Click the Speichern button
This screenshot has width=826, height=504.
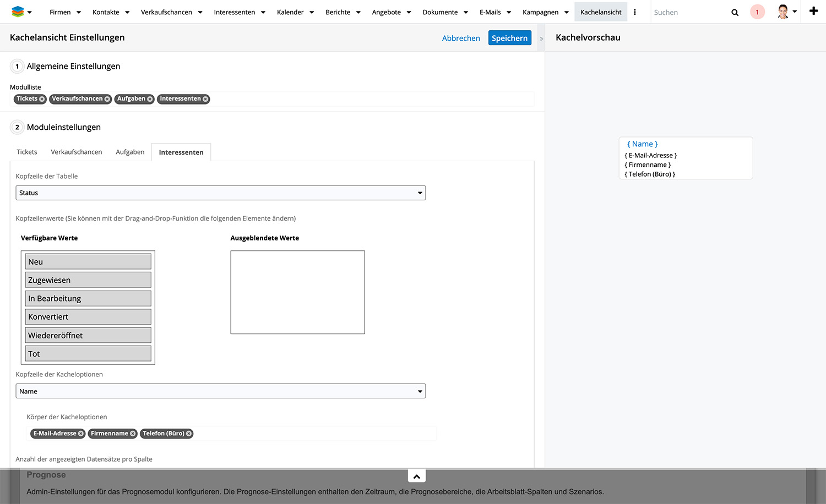(x=509, y=38)
